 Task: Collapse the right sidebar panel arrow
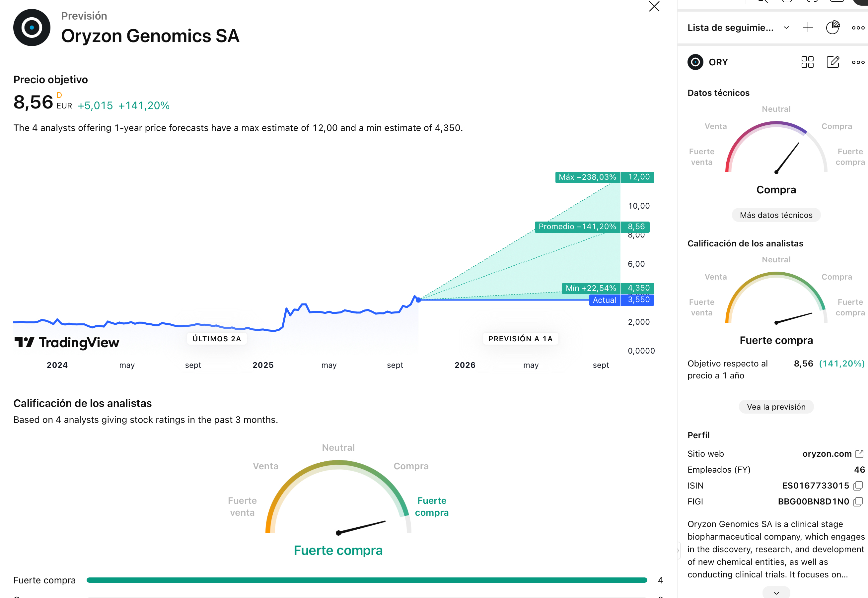678,551
